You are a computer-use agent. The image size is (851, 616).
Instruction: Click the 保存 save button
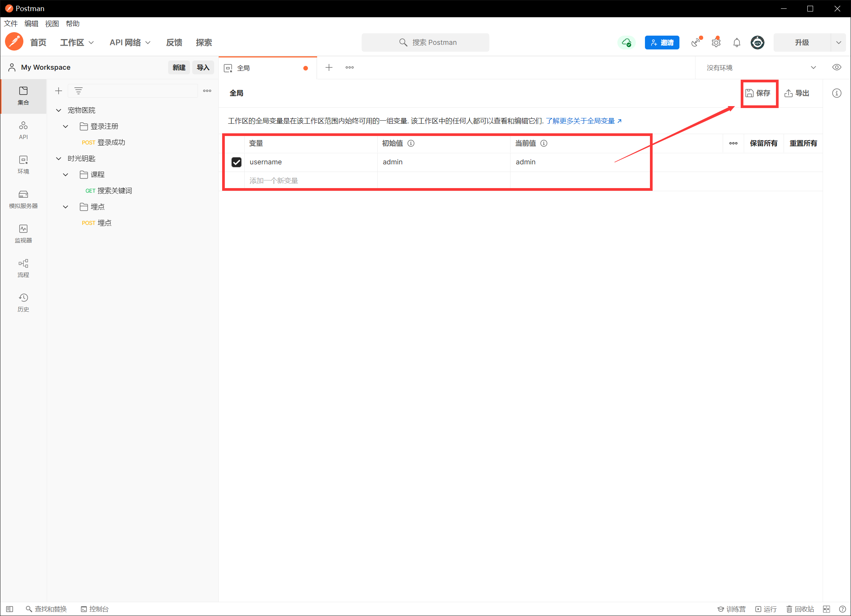tap(758, 93)
